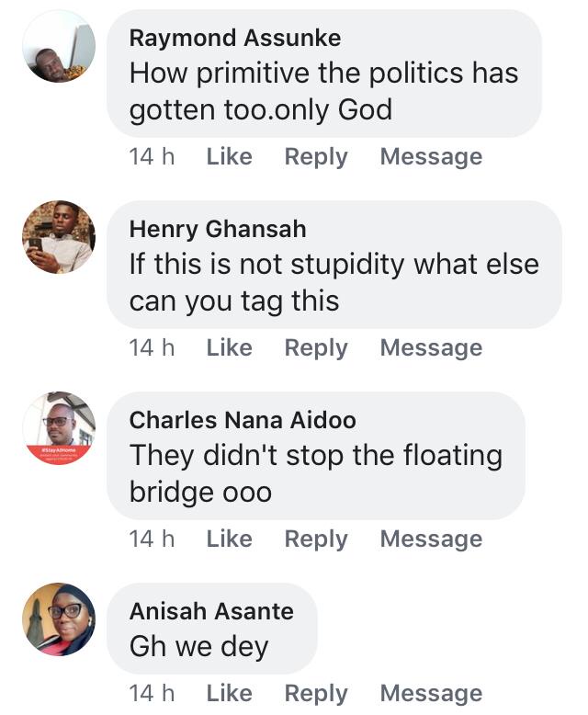Like Anisah Asante's 'Gh we dey' comment
588x715 pixels.
(229, 694)
